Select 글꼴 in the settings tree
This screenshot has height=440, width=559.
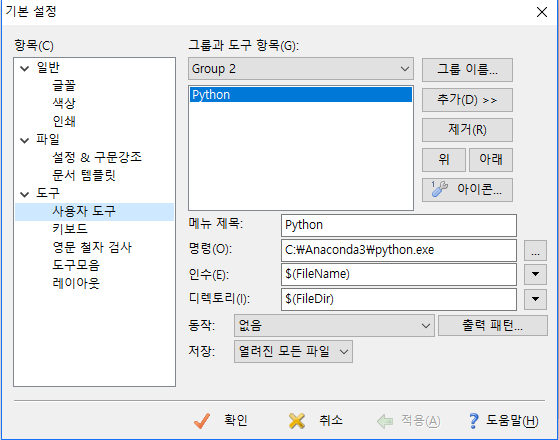tap(64, 86)
